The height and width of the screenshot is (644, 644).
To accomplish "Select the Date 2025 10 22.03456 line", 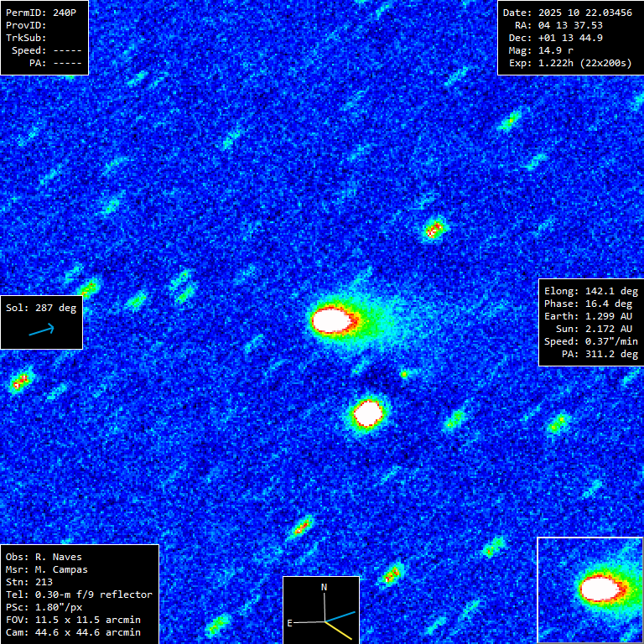I will click(567, 13).
